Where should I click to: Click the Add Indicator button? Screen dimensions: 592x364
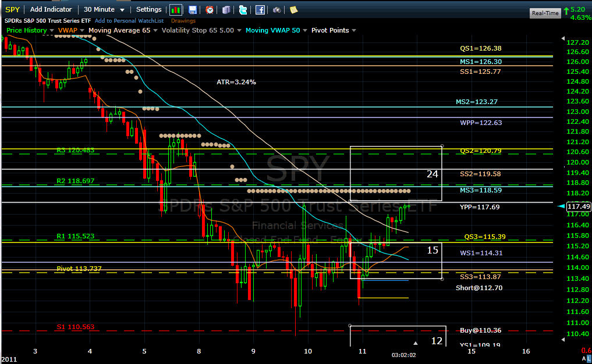tap(51, 9)
